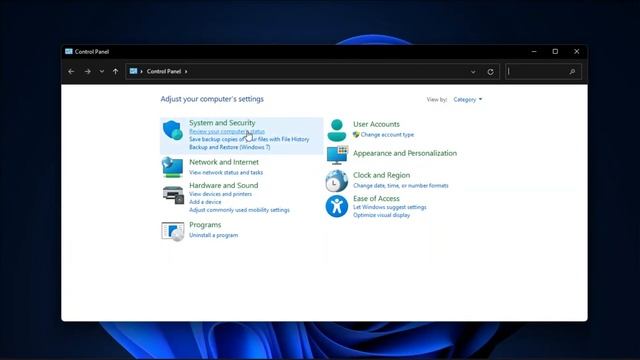Click the Control Panel address bar icon
This screenshot has width=640, height=360.
133,71
